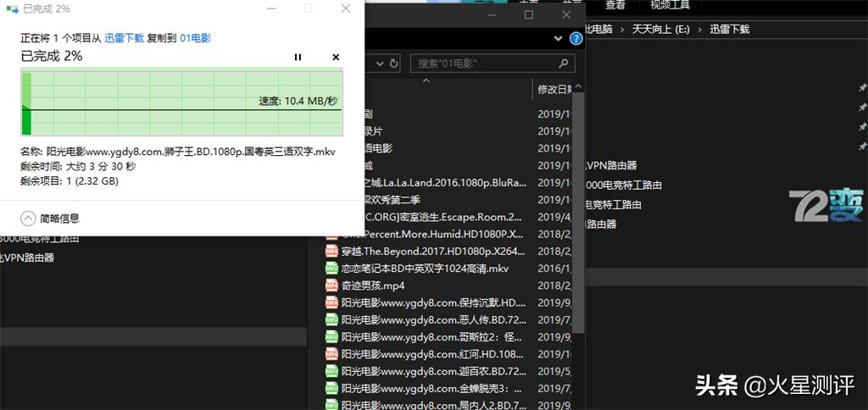Image resolution: width=868 pixels, height=410 pixels.
Task: Click the MKV icon of the 哥斯拉2 file
Action: coord(331,337)
